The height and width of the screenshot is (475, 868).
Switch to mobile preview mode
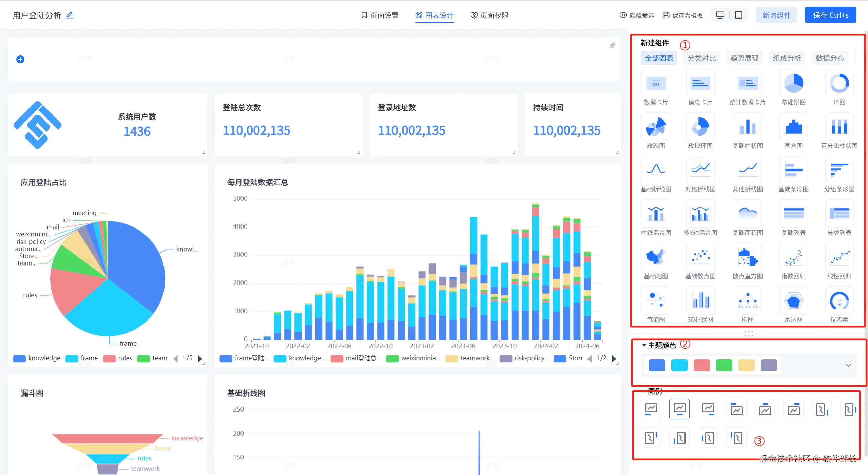[738, 15]
